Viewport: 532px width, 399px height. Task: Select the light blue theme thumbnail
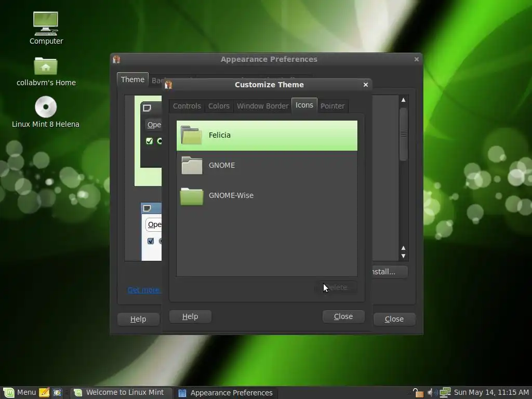(x=151, y=232)
